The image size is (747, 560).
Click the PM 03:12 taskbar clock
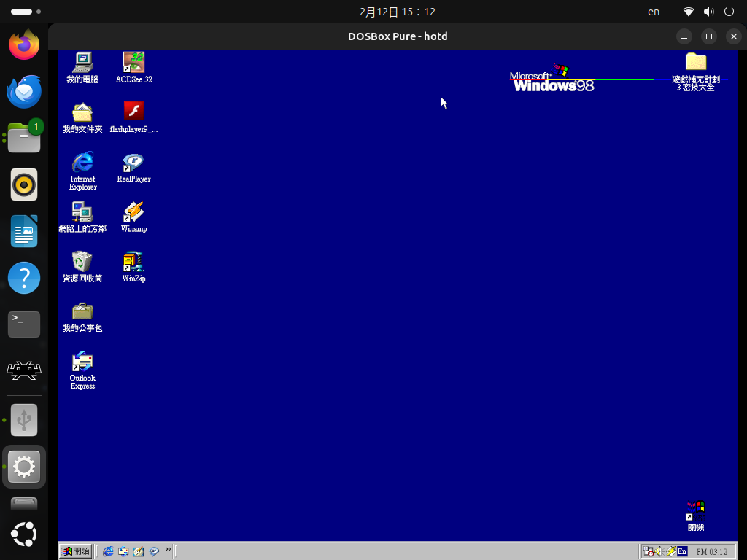pyautogui.click(x=713, y=551)
